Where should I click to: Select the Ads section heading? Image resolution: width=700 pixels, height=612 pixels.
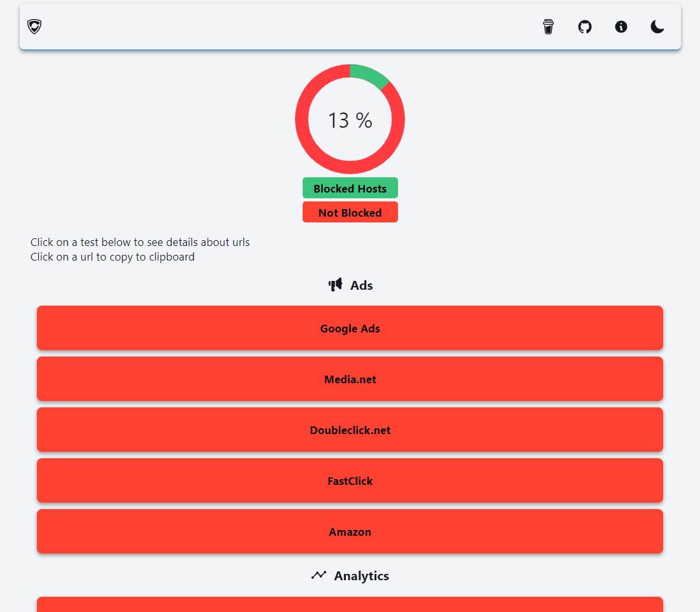(361, 285)
